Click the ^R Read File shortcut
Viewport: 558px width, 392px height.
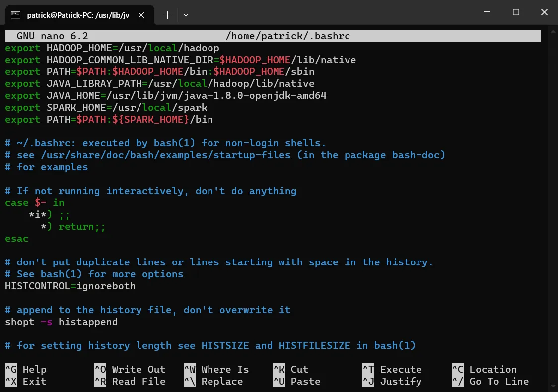[130, 381]
